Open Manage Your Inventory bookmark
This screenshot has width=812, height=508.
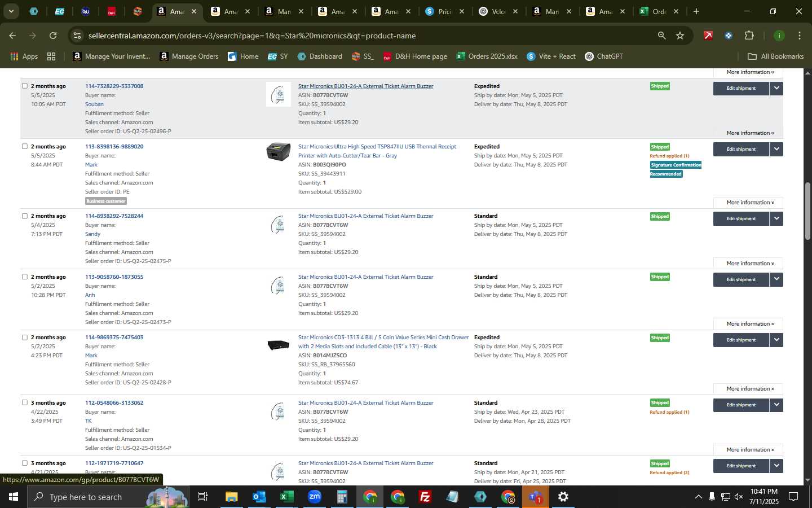112,56
